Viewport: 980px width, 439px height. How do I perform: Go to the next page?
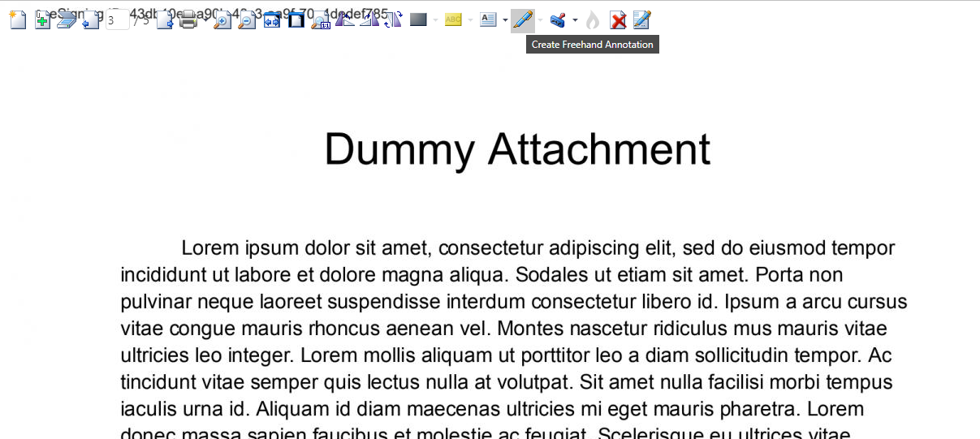(x=165, y=19)
